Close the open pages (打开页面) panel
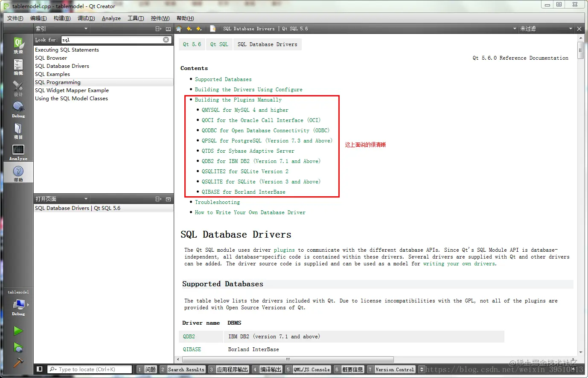The height and width of the screenshot is (378, 588). click(x=168, y=199)
